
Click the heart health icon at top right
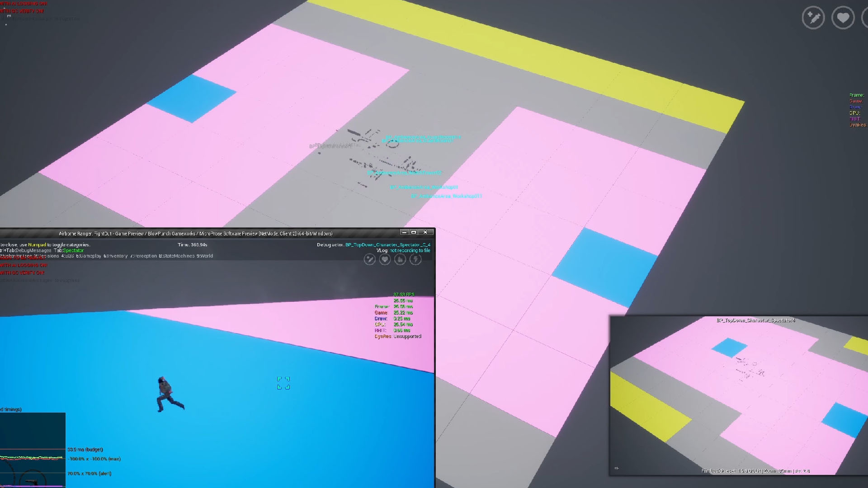[843, 18]
